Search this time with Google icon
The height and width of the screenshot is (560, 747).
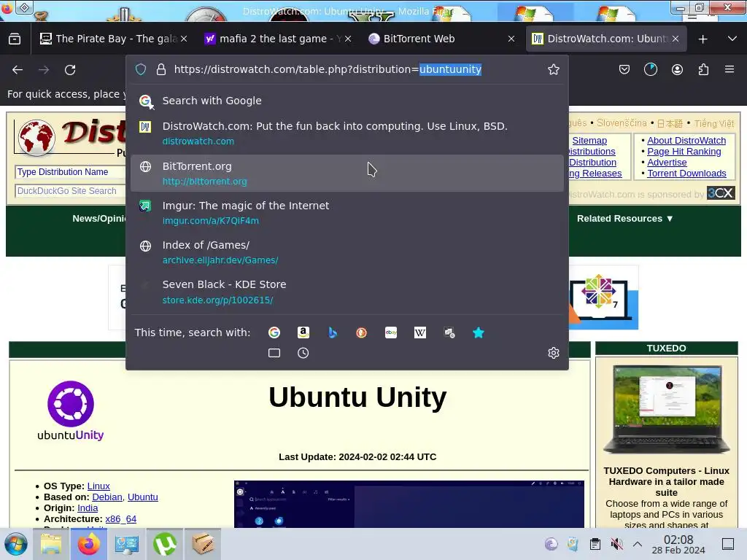click(274, 332)
